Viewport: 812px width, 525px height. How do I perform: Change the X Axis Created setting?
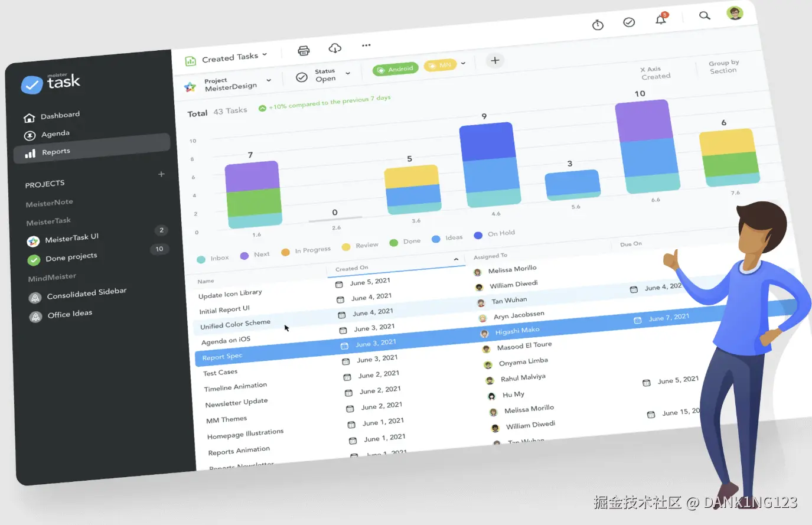point(655,73)
